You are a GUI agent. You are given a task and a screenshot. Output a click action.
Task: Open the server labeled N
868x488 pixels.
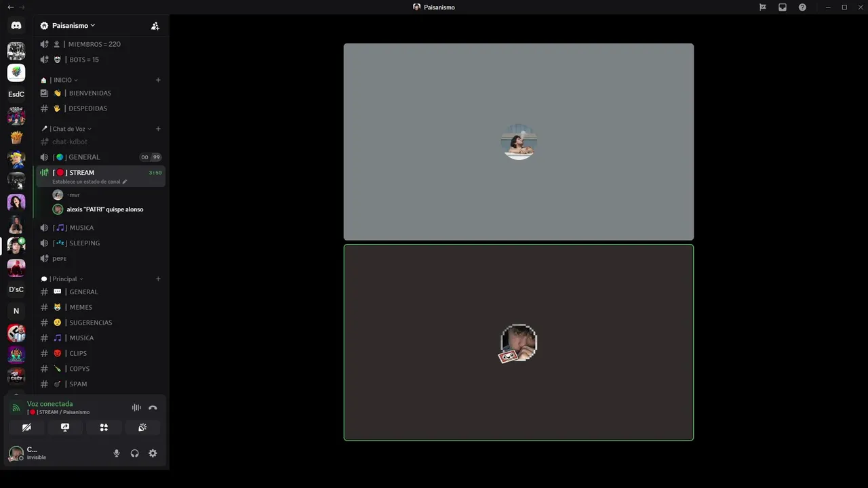(16, 311)
